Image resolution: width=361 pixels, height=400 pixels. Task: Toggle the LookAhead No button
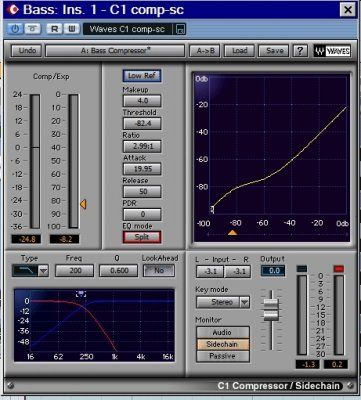pos(159,271)
